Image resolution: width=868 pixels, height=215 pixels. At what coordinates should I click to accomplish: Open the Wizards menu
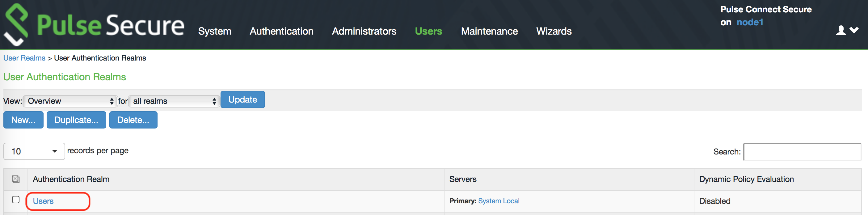tap(554, 31)
